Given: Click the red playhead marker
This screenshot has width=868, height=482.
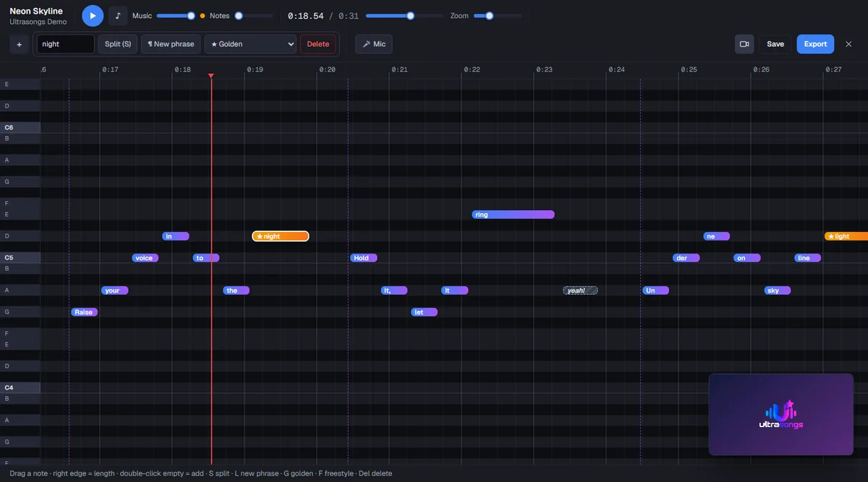Looking at the screenshot, I should pyautogui.click(x=211, y=76).
